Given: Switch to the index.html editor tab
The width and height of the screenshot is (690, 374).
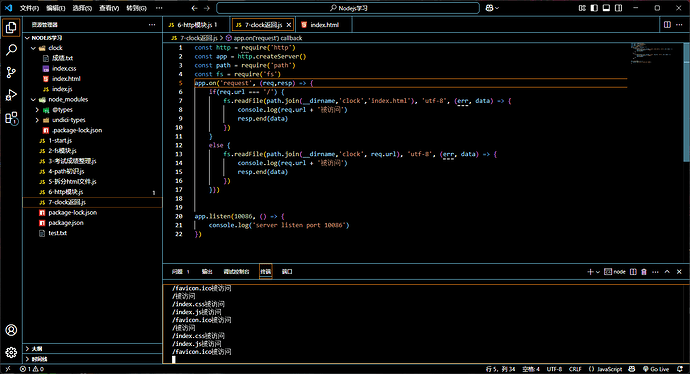Looking at the screenshot, I should pyautogui.click(x=324, y=25).
